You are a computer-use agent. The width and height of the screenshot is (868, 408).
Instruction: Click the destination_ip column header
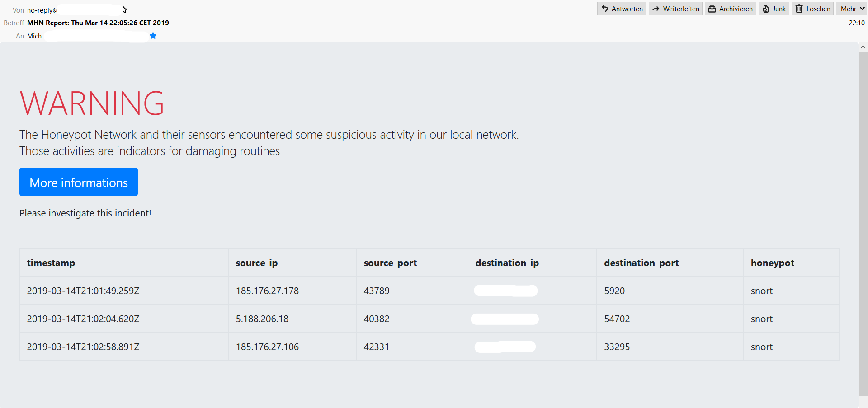(507, 263)
